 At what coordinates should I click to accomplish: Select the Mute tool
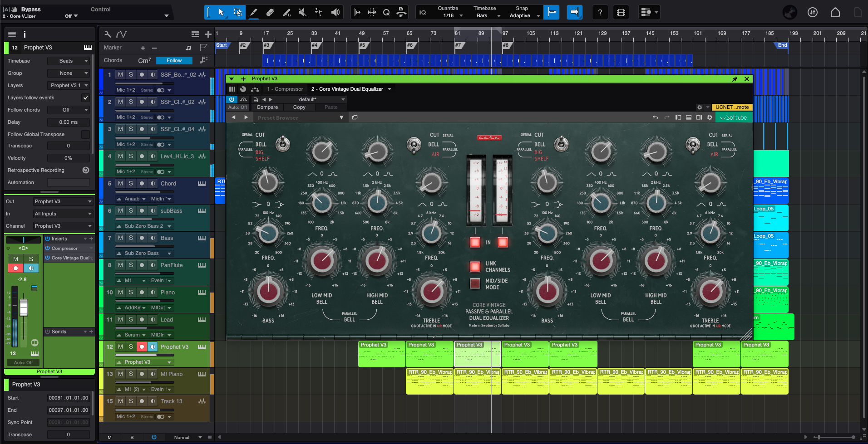tap(302, 12)
